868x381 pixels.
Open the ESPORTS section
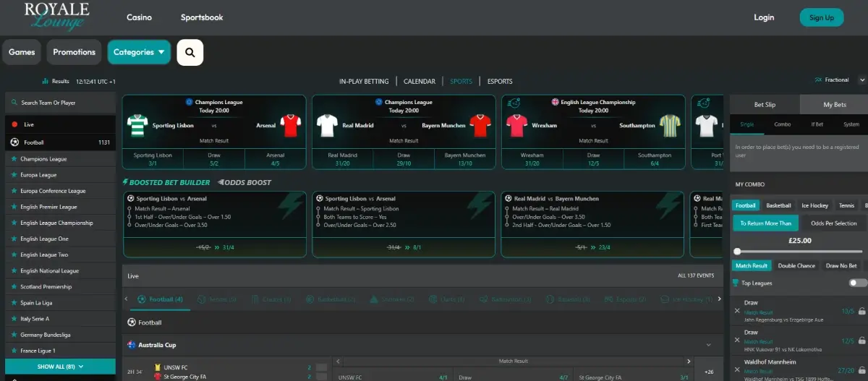500,82
